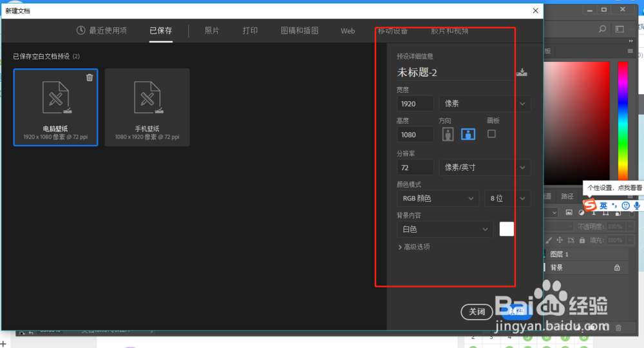Switch to 已保存 tab
The image size is (644, 348).
click(x=160, y=30)
